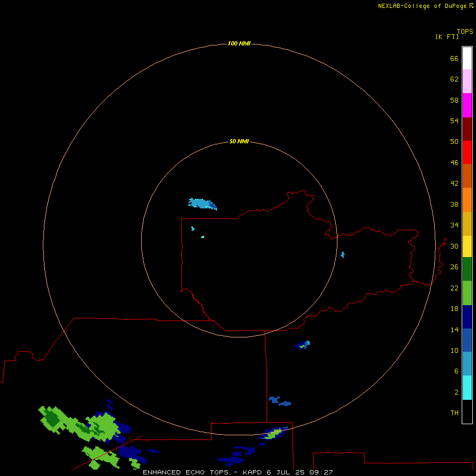Click the 14 value on the scale

[454, 329]
